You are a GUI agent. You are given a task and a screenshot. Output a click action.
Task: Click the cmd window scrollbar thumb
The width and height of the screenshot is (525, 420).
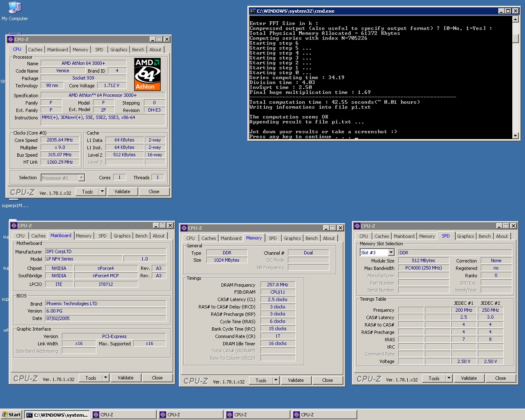point(516,38)
